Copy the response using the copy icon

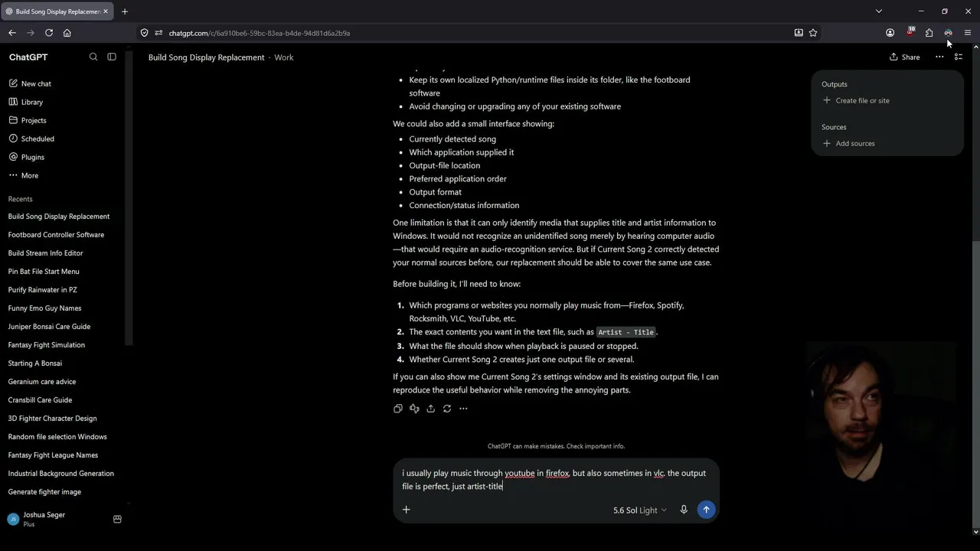[x=397, y=409]
